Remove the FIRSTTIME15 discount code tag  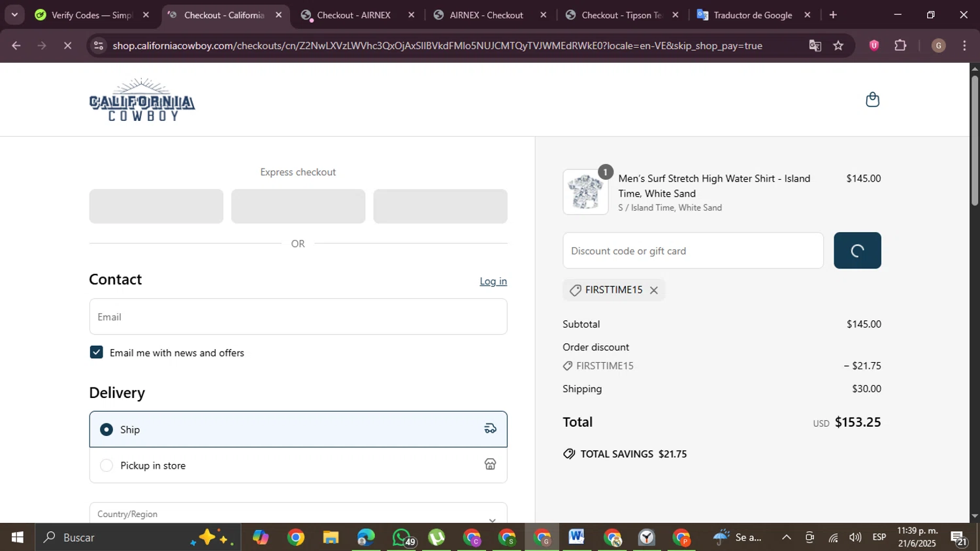(x=653, y=290)
